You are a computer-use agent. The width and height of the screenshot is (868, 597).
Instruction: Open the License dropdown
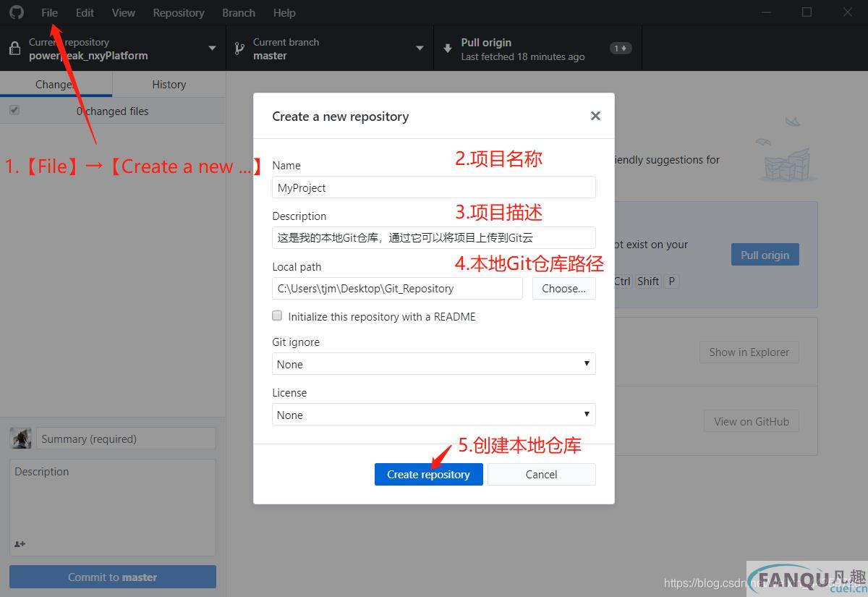click(434, 415)
